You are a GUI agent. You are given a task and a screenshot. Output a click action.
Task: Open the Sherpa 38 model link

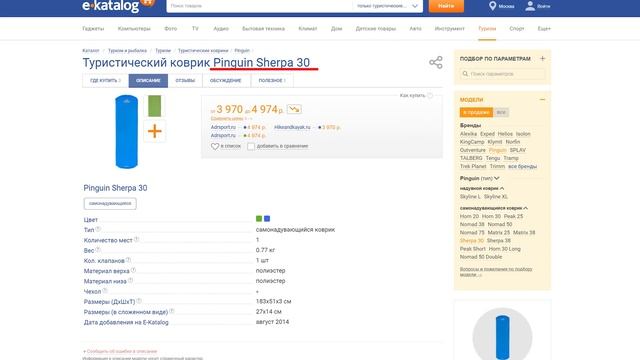click(x=499, y=240)
